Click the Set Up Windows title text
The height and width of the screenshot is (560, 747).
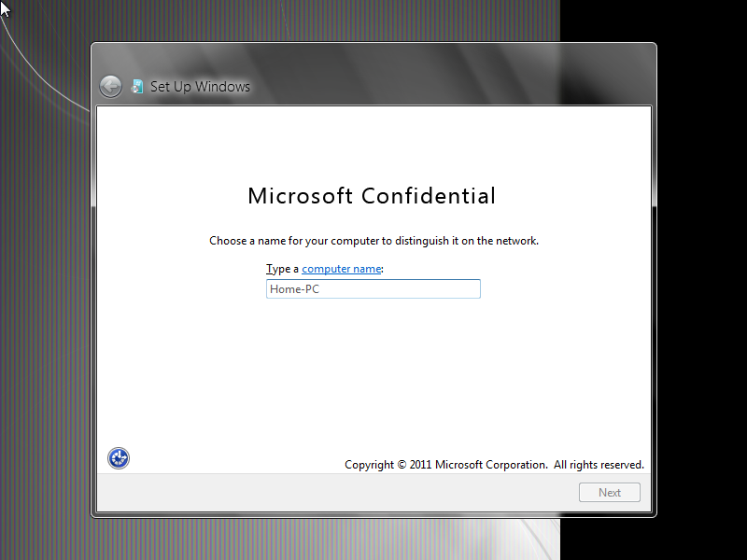point(200,87)
